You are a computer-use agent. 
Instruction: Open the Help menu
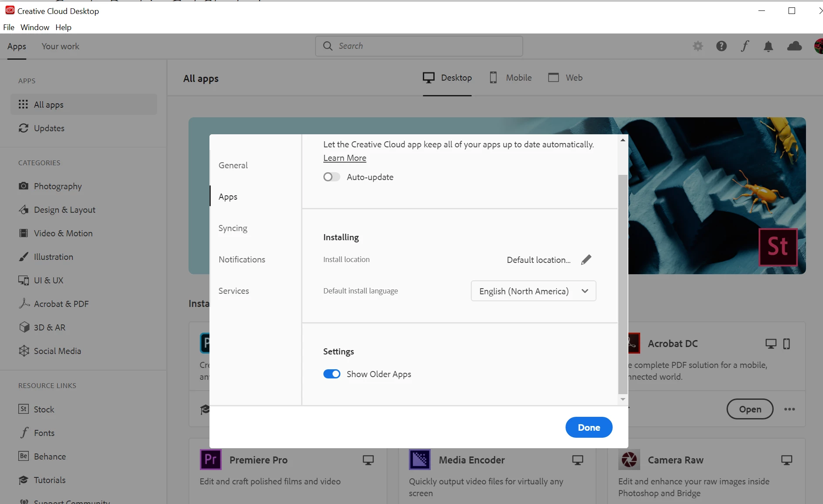point(63,27)
